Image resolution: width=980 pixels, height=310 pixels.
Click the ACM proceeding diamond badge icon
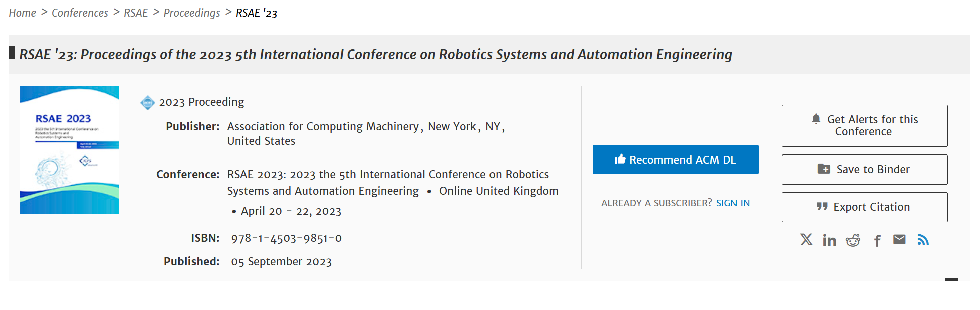pyautogui.click(x=147, y=103)
